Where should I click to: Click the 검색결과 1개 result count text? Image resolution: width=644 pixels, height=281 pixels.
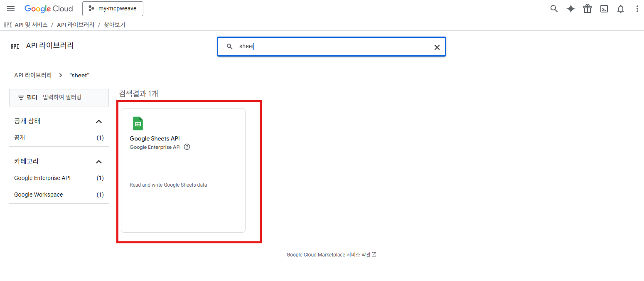click(x=138, y=94)
